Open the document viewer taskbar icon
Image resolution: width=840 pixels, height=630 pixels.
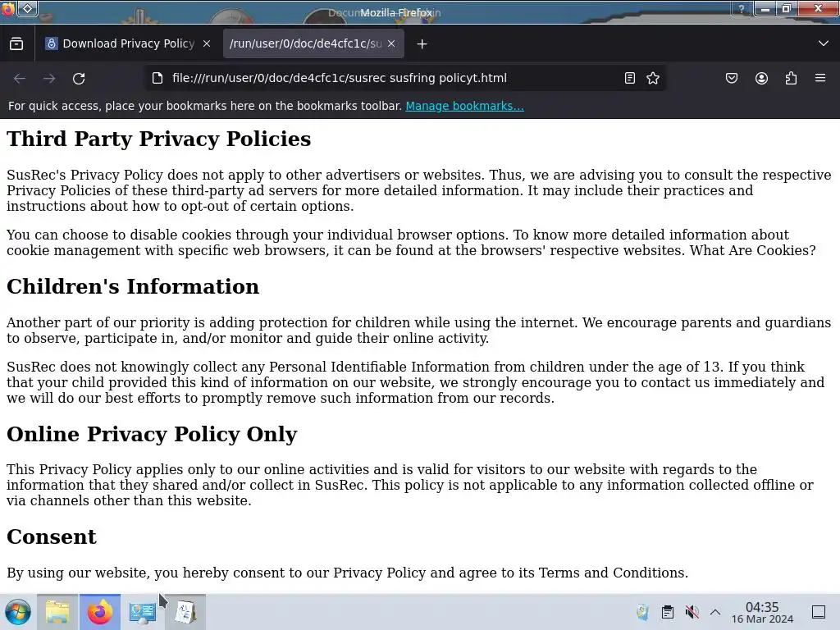coord(185,612)
